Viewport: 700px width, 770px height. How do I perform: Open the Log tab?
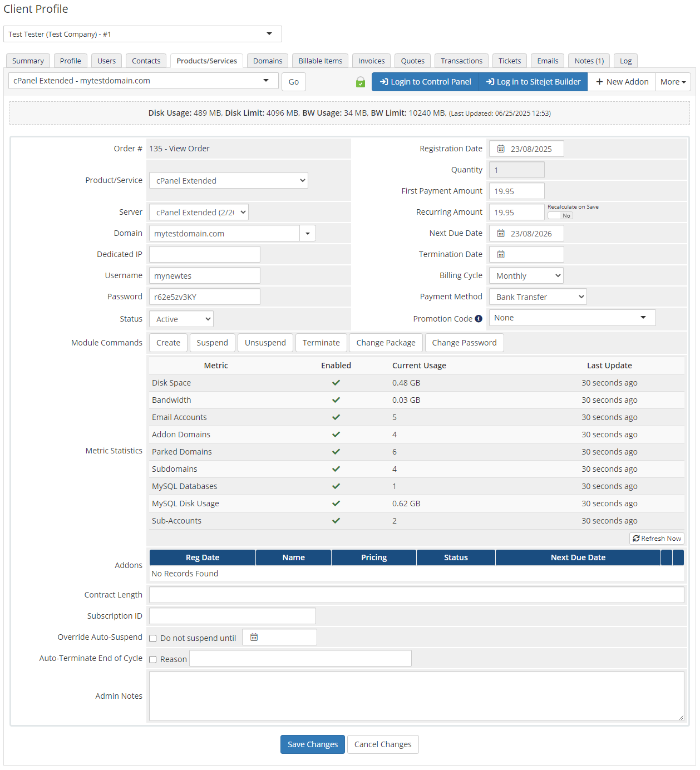[x=626, y=61]
